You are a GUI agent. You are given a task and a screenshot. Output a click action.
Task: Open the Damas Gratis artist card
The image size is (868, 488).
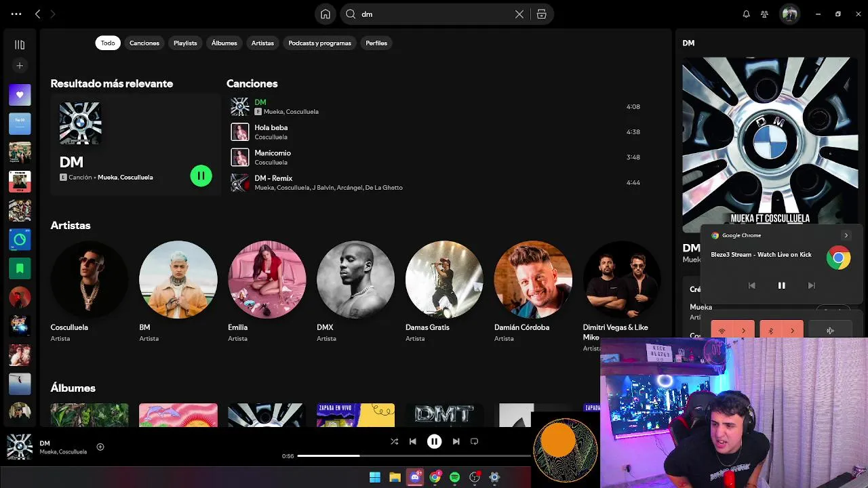tap(444, 291)
